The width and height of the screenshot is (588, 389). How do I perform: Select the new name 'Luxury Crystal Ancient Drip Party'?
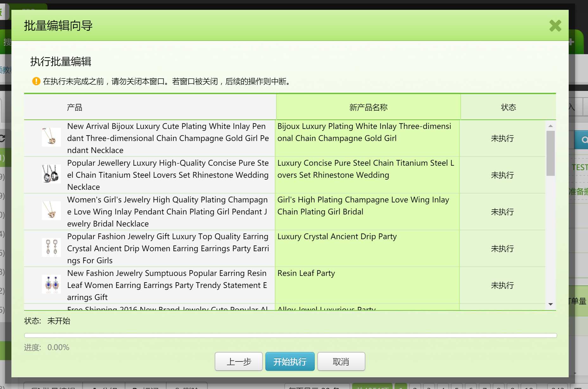click(337, 236)
